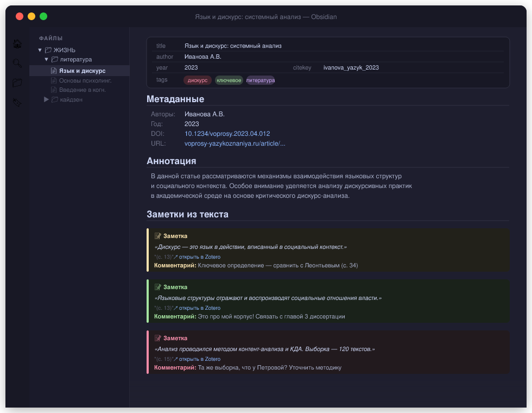Viewport: 532px width, 413px height.
Task: Click the document icon of Основы психолинг.
Action: pyautogui.click(x=54, y=80)
